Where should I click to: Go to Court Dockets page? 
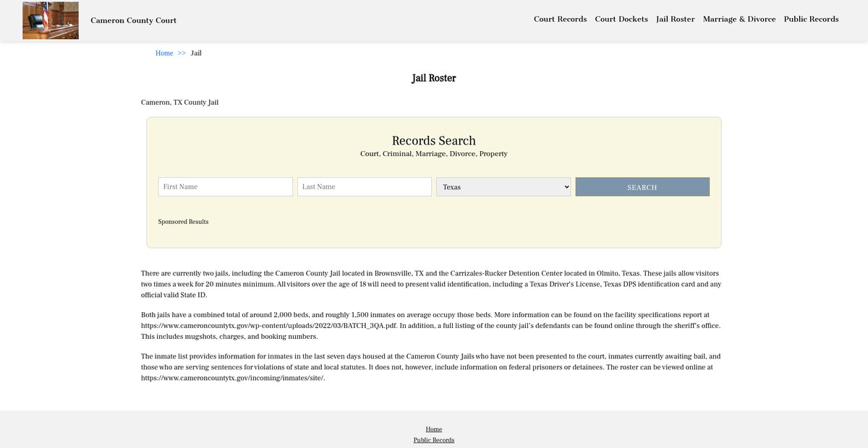click(621, 20)
